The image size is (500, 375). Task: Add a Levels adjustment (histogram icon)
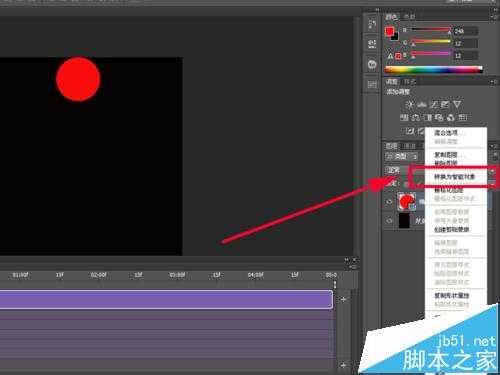tap(422, 105)
